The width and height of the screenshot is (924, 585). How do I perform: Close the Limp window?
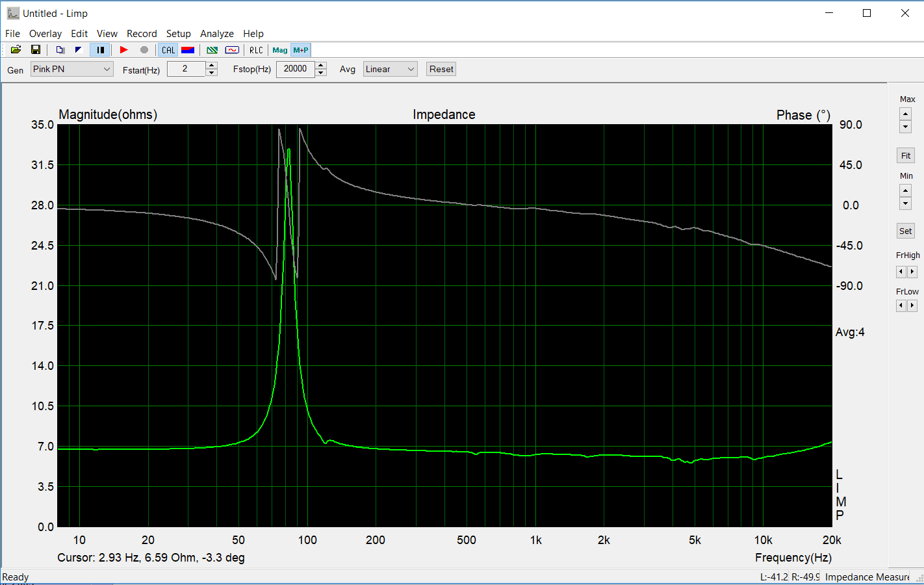(905, 13)
